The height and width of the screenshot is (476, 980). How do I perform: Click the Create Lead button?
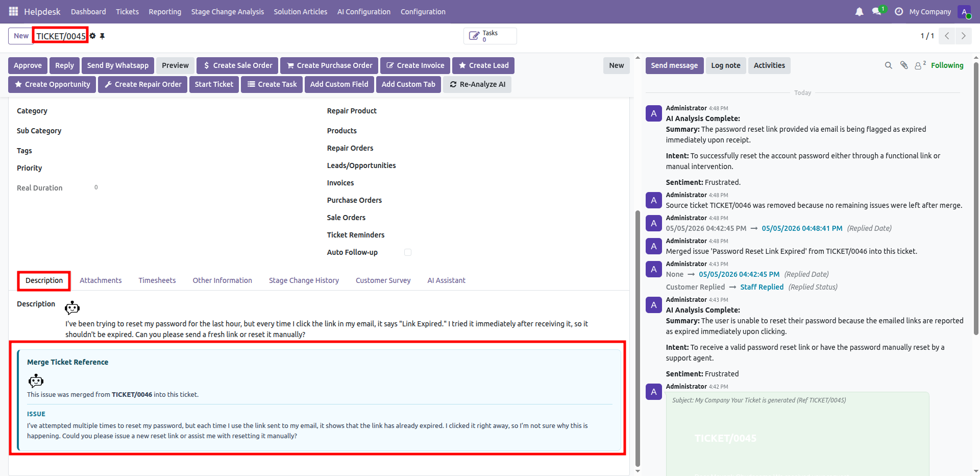483,65
